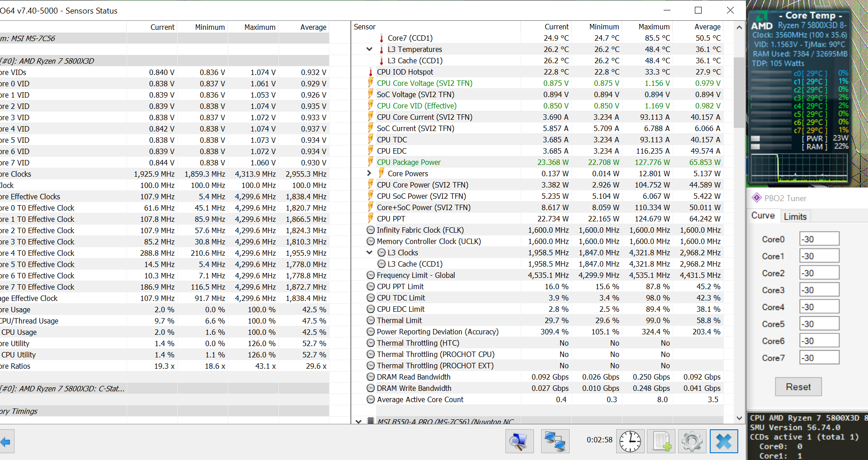Select the CPU PPT Limit row
Viewport: 868px width, 460px height.
tap(537, 286)
